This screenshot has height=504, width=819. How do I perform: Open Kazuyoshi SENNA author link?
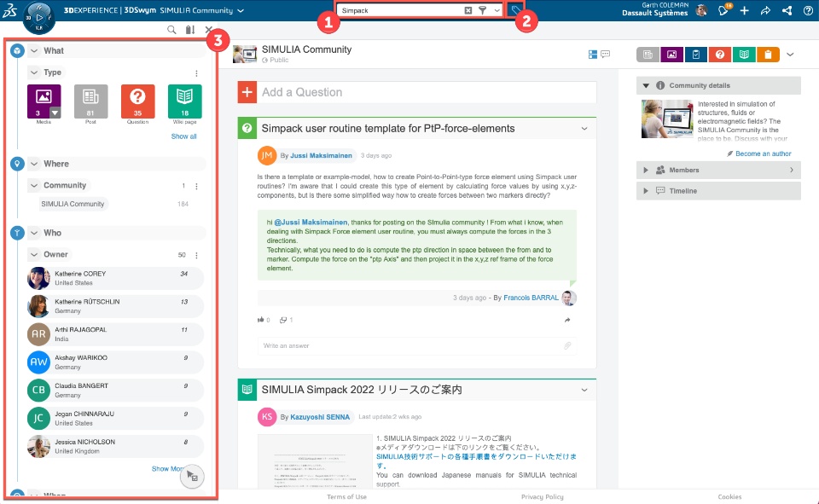[320, 417]
